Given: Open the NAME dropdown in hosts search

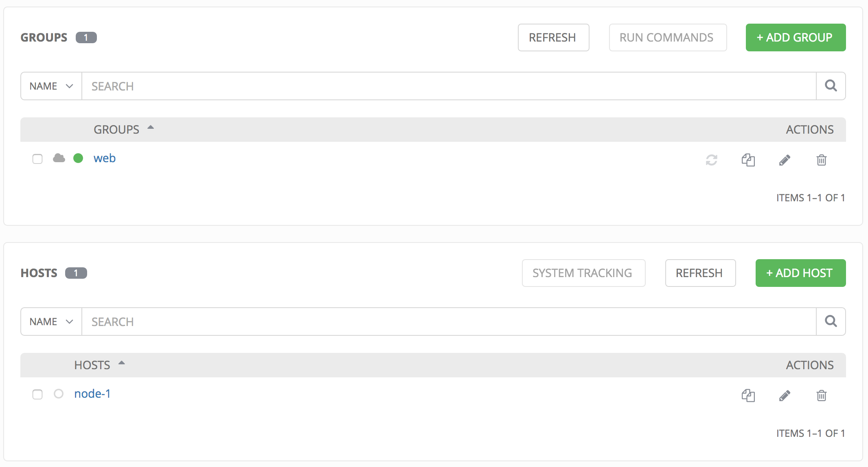Looking at the screenshot, I should point(51,322).
